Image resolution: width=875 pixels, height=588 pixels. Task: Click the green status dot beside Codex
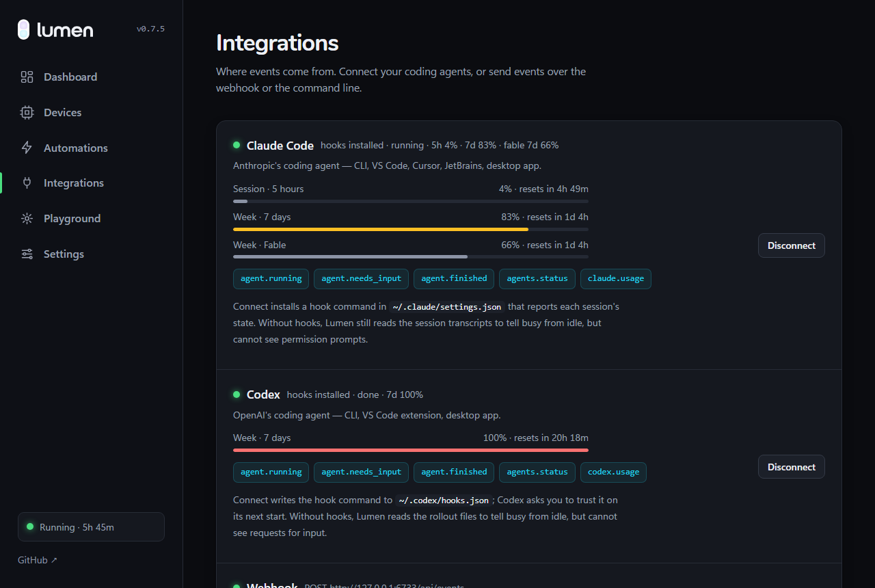[237, 395]
